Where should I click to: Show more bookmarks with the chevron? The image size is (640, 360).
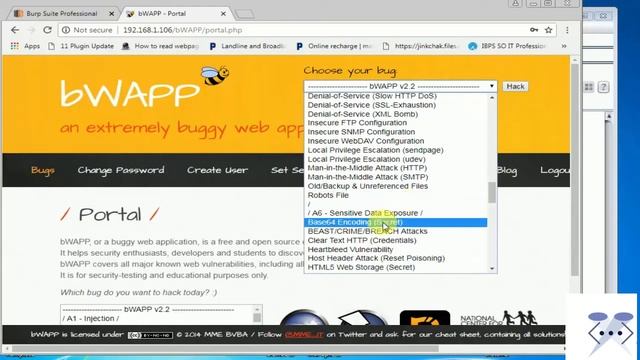(564, 46)
